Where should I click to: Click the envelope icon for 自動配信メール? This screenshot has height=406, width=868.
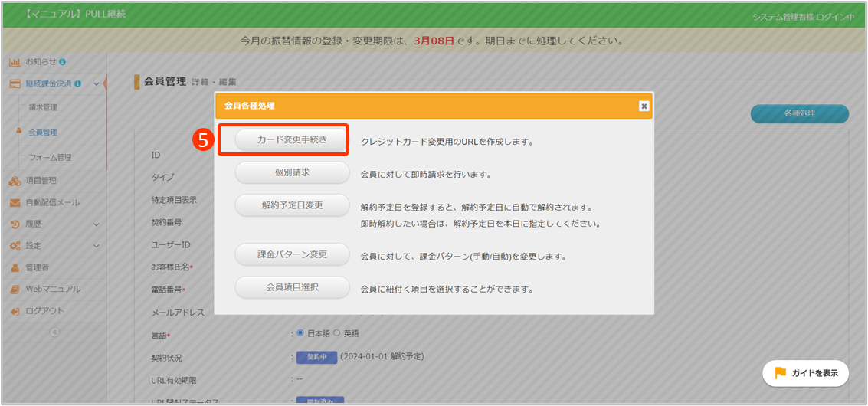(15, 203)
